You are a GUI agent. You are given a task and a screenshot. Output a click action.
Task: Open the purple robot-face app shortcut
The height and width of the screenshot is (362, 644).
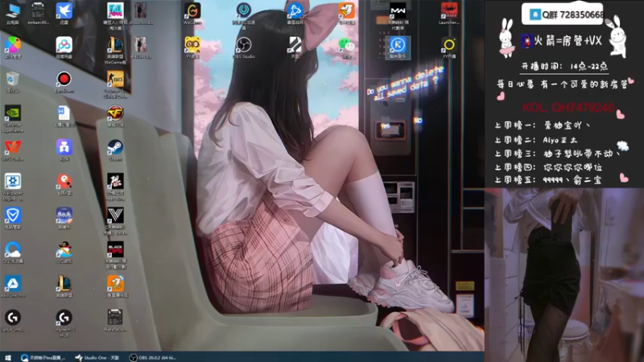64,150
